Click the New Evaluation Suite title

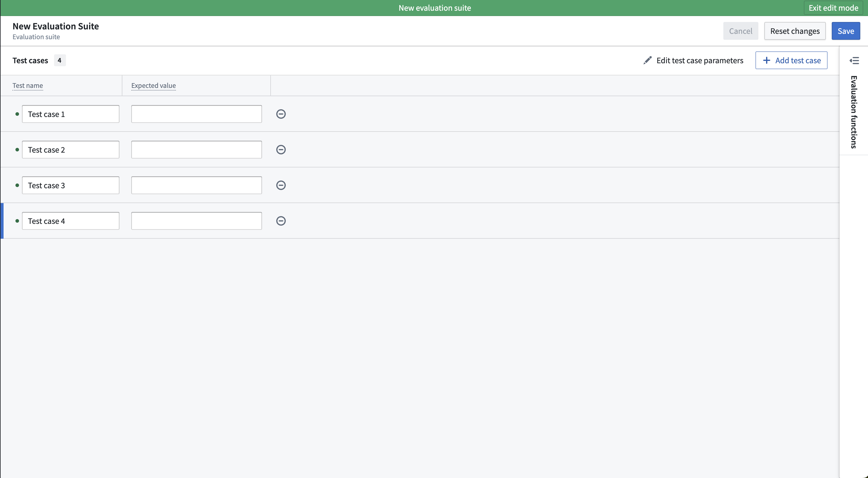point(56,26)
